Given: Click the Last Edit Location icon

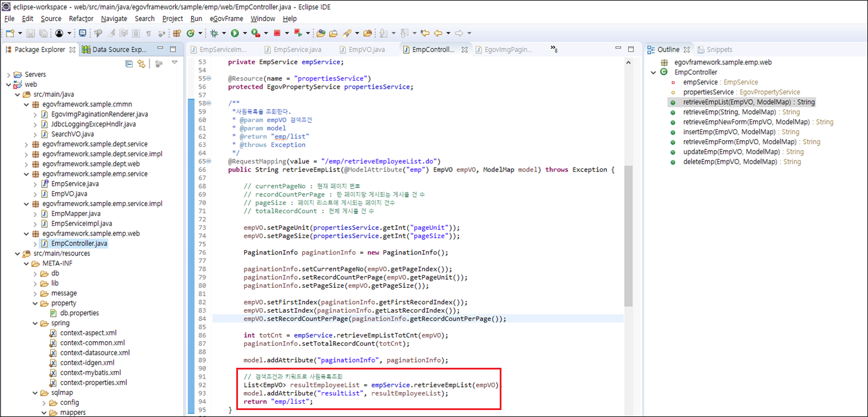Looking at the screenshot, I should [x=424, y=33].
